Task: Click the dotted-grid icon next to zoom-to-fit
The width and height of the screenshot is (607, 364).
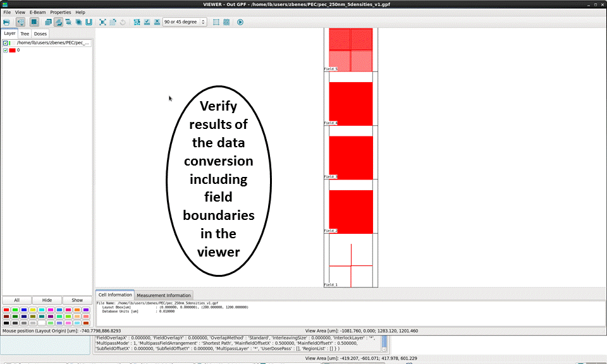Action: pyautogui.click(x=113, y=22)
